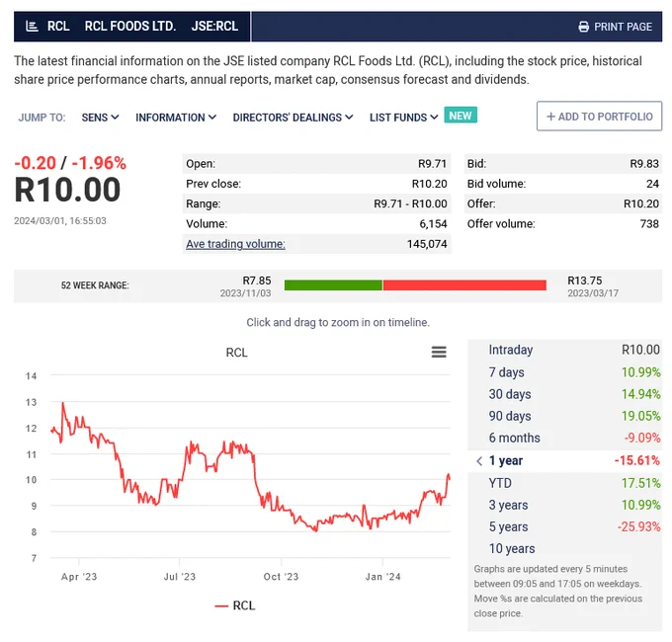The image size is (672, 642).
Task: Click the Offer volume value 738
Action: [649, 224]
